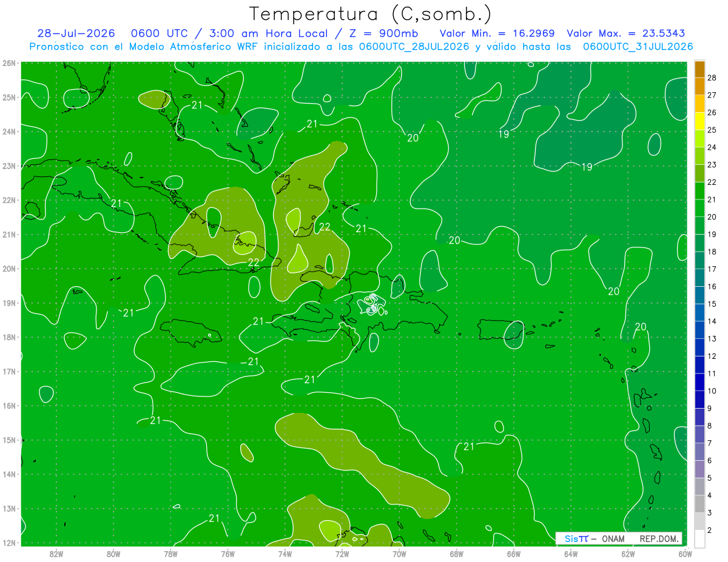Image resolution: width=728 pixels, height=562 pixels.
Task: Click latitude axis label '12N'
Action: 9,543
